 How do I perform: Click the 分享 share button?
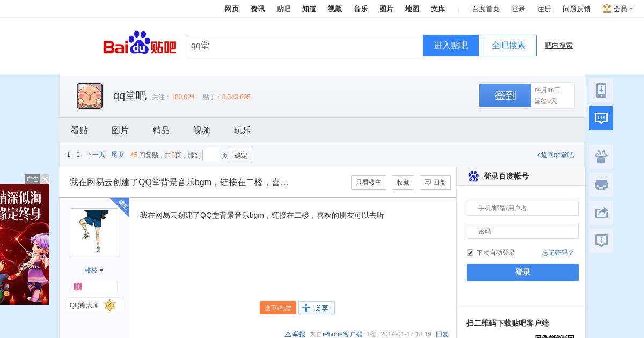317,307
